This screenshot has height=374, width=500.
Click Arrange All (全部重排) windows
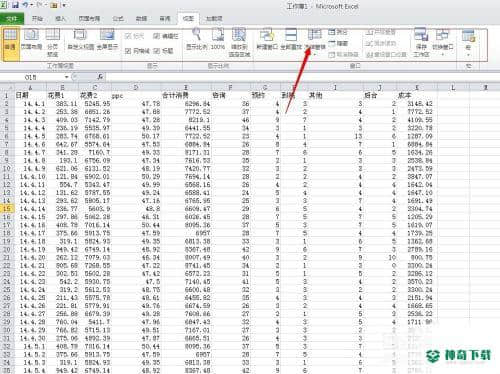tap(291, 39)
